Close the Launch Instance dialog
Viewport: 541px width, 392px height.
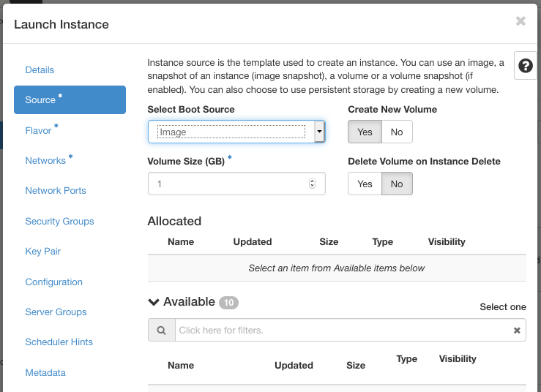pos(521,21)
